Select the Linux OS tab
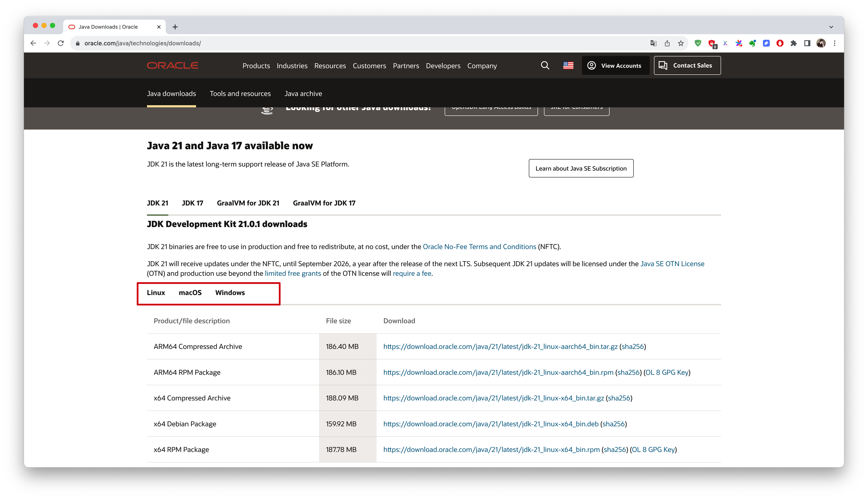The height and width of the screenshot is (499, 868). (156, 293)
